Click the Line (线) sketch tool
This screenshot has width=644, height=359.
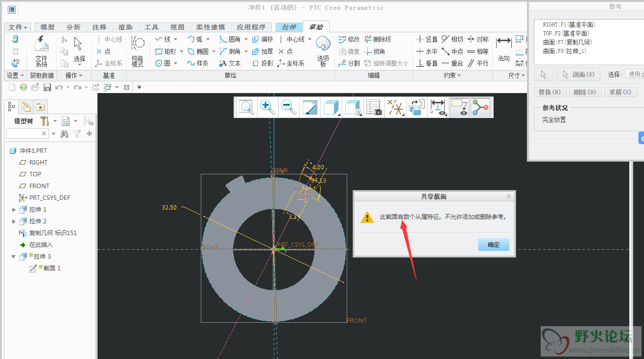click(163, 39)
